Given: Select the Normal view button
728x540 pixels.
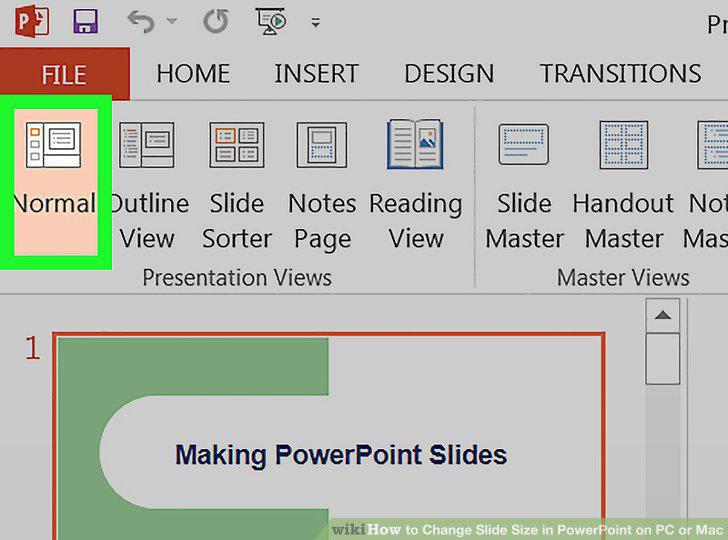Looking at the screenshot, I should pos(56,182).
